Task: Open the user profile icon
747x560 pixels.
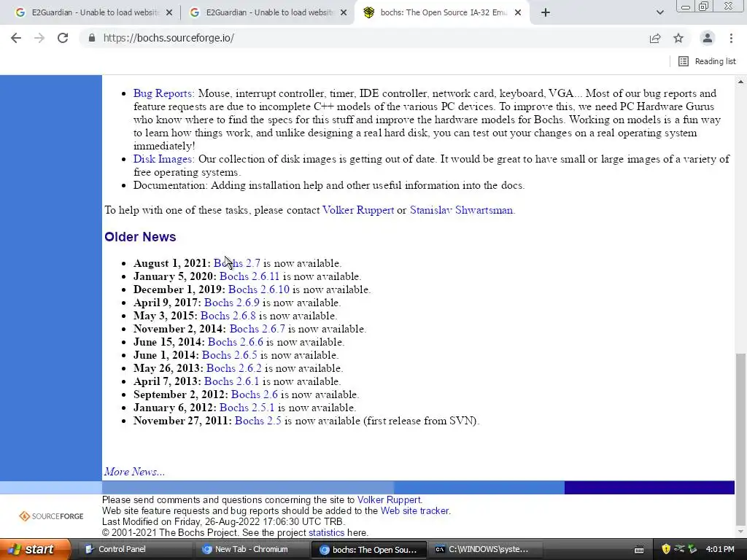Action: click(x=708, y=38)
